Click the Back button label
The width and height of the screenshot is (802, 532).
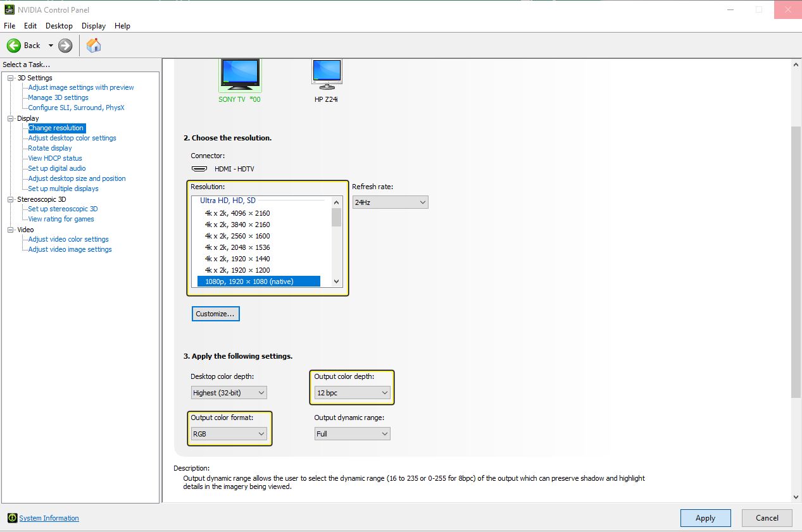(x=32, y=46)
